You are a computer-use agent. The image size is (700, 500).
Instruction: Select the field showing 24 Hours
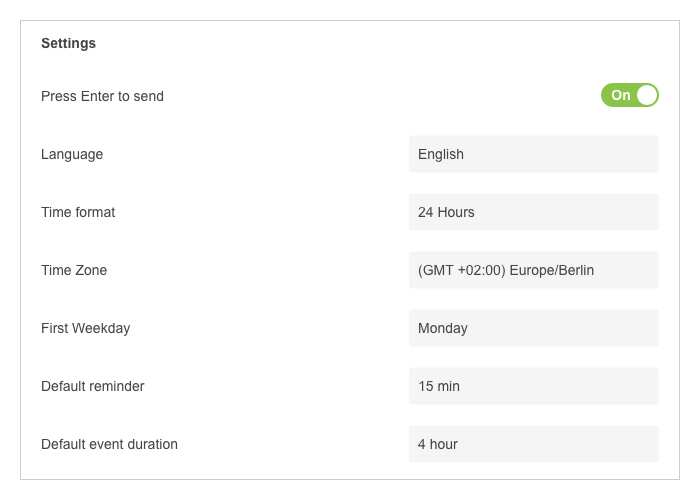click(533, 212)
